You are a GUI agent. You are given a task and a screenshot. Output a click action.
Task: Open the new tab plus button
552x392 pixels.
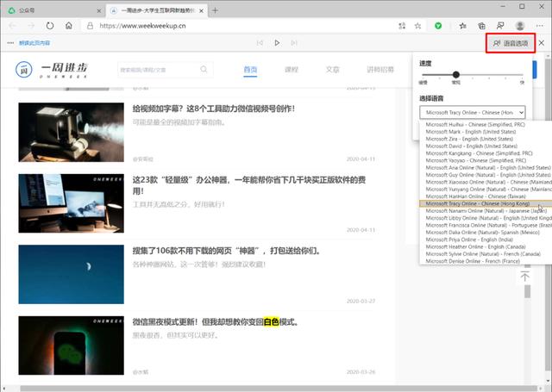pos(215,10)
